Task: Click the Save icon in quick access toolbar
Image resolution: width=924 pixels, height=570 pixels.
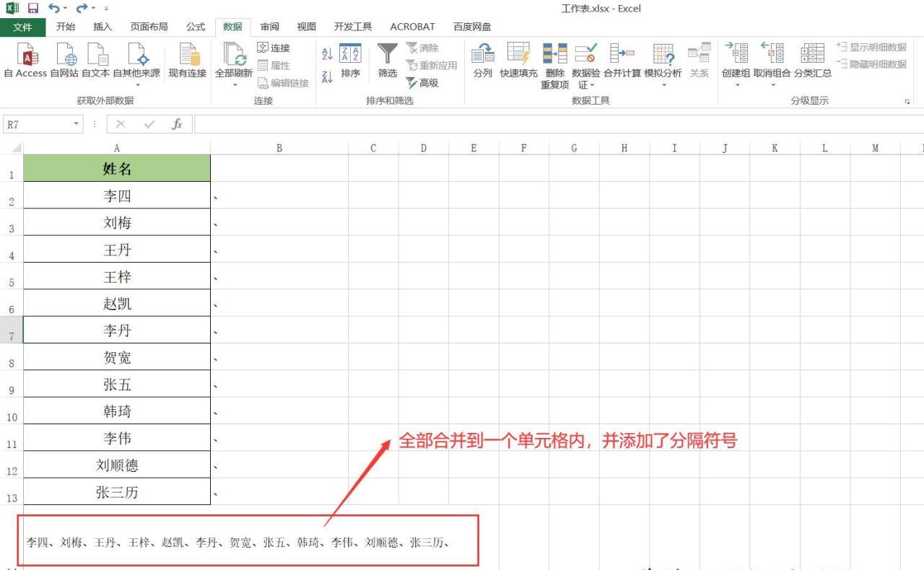Action: click(32, 9)
